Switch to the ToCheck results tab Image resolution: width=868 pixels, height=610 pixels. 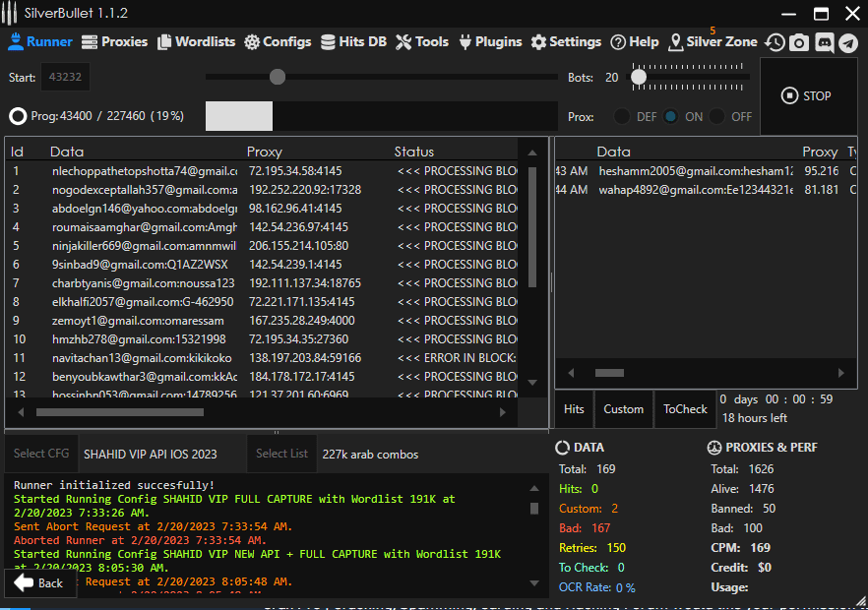click(x=685, y=409)
